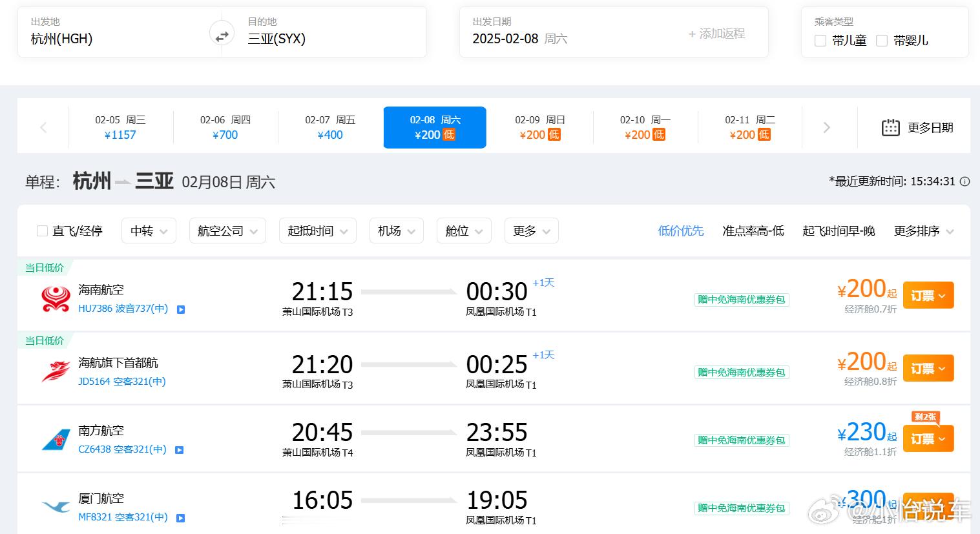Click China Southern Airlines logo
980x534 pixels.
click(x=56, y=440)
